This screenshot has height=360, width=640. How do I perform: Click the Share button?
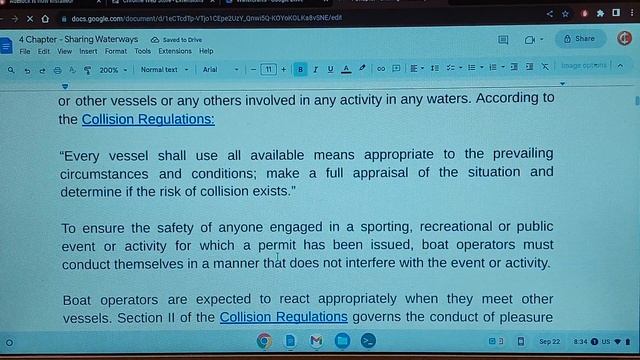pos(580,39)
